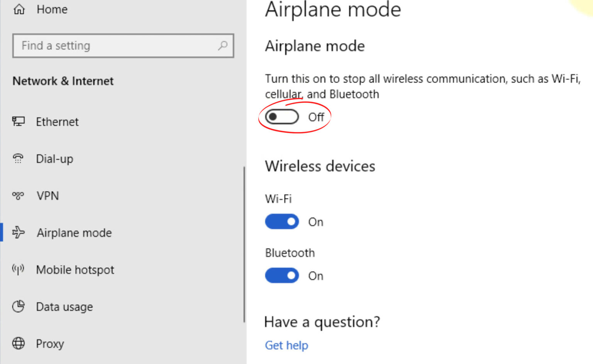Disable the Bluetooth toggle

[282, 275]
